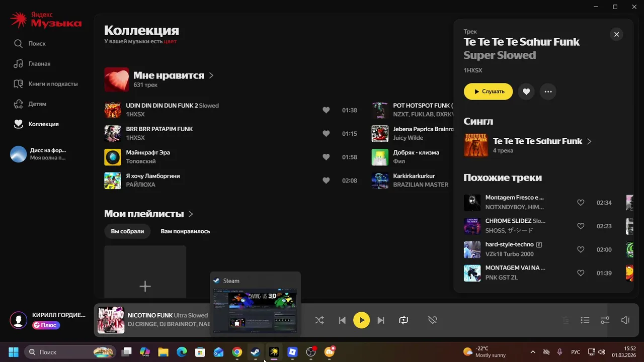
Task: Click the Плюс subscription badge
Action: (46, 325)
